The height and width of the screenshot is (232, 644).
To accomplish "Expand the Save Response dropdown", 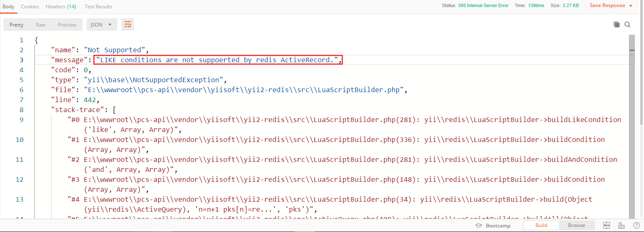I will 631,6.
